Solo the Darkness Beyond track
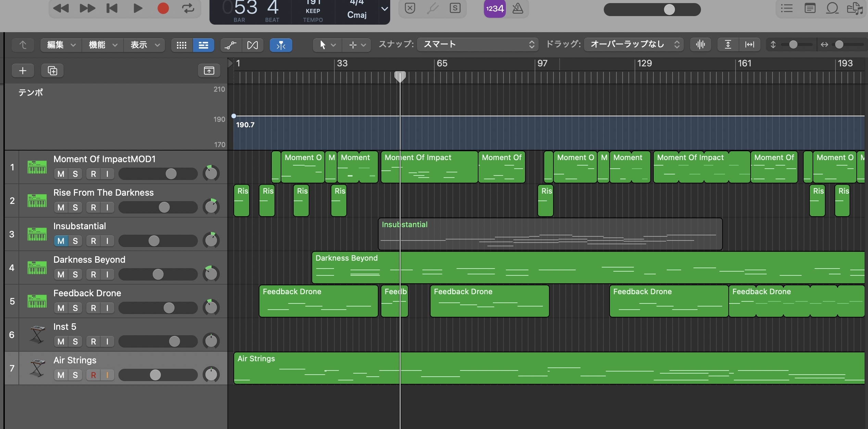 (75, 274)
